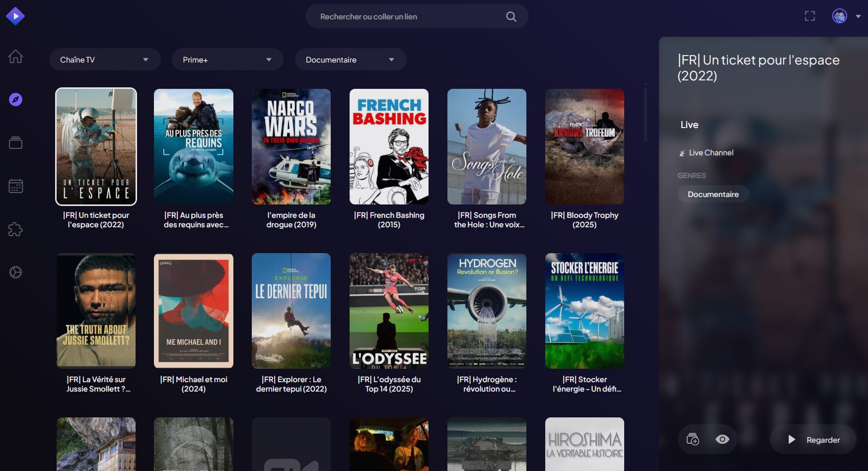Open Songs From the Hole poster
Image resolution: width=868 pixels, height=471 pixels.
tap(487, 146)
